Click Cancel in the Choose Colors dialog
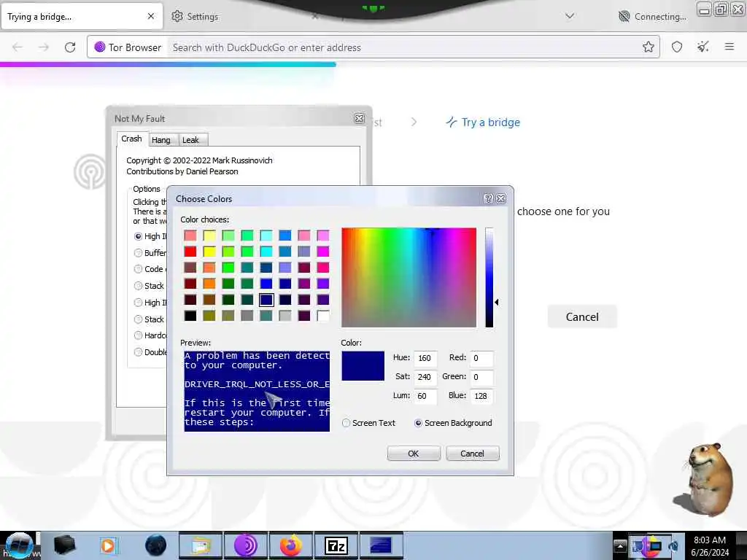747x560 pixels. pos(473,454)
